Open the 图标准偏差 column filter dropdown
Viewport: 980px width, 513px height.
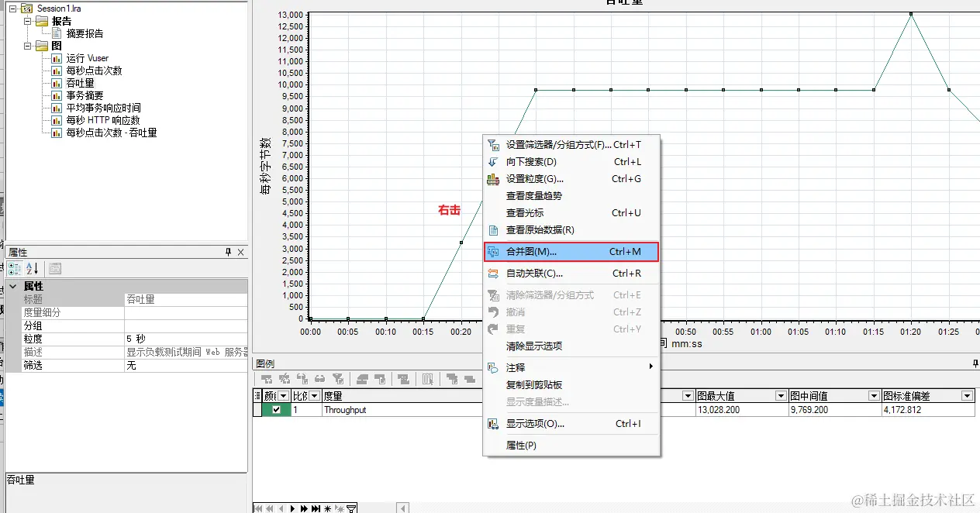tap(967, 396)
